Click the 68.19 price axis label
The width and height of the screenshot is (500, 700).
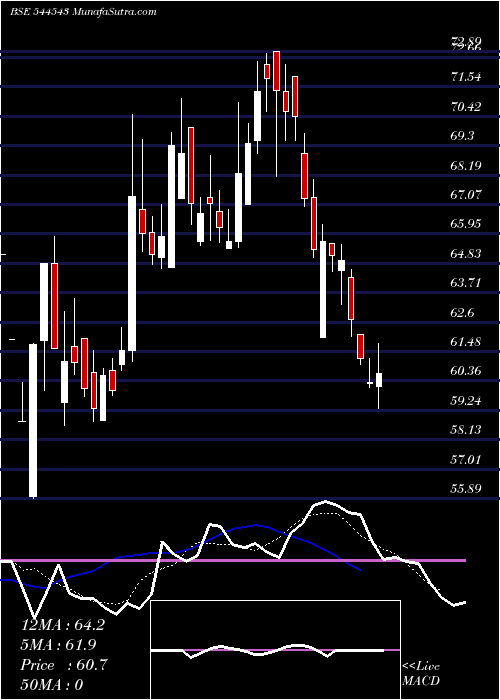pyautogui.click(x=467, y=166)
